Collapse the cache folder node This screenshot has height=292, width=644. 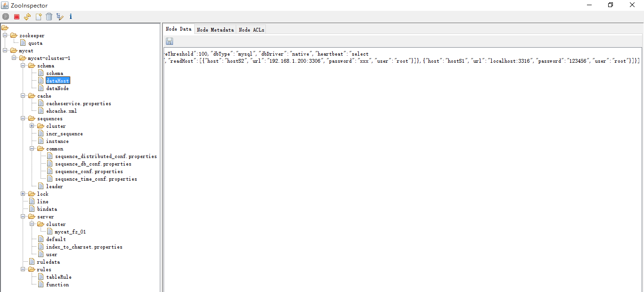click(23, 96)
